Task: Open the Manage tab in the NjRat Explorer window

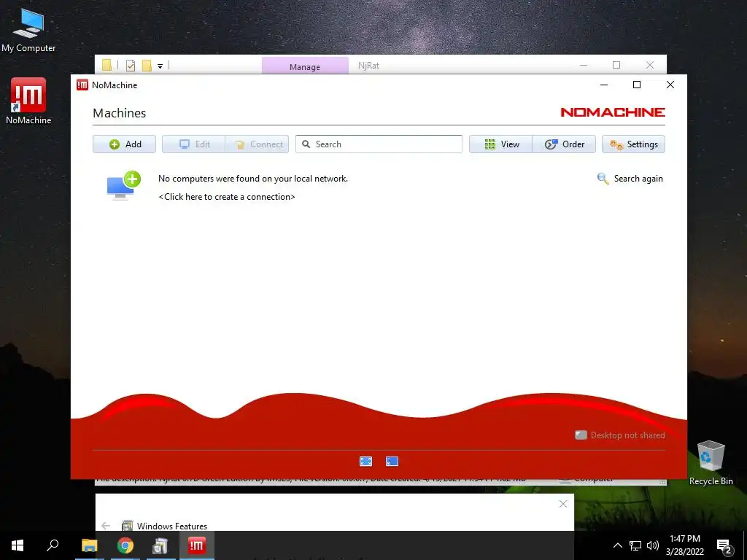Action: pos(305,66)
